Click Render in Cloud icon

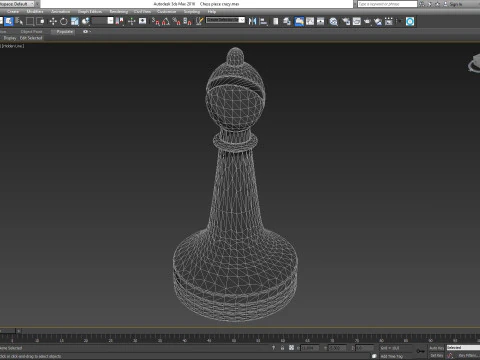point(378,21)
